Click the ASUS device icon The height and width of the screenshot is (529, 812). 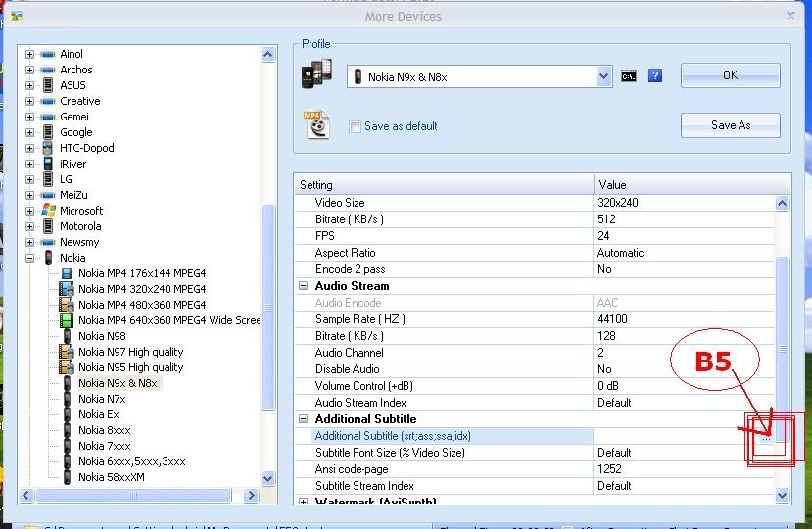(48, 85)
